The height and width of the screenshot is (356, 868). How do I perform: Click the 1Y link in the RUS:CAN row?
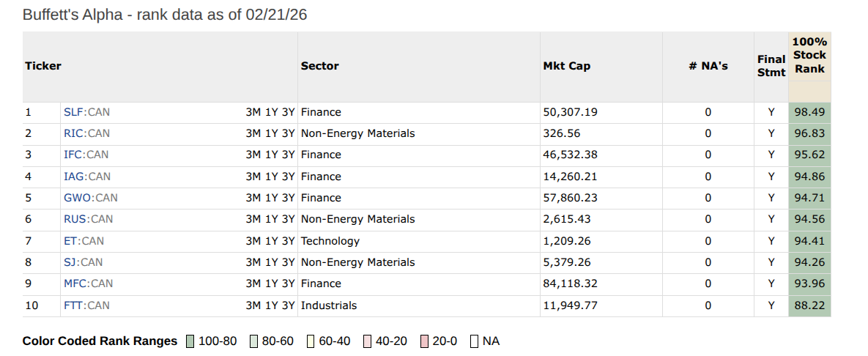click(x=271, y=219)
